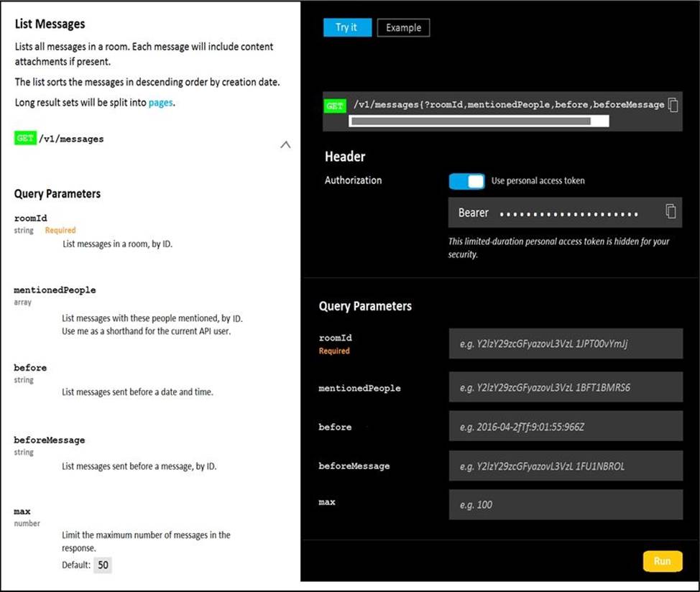Copy the Bearer token with the clipboard icon
Screen dimensions: 700x592
click(670, 211)
